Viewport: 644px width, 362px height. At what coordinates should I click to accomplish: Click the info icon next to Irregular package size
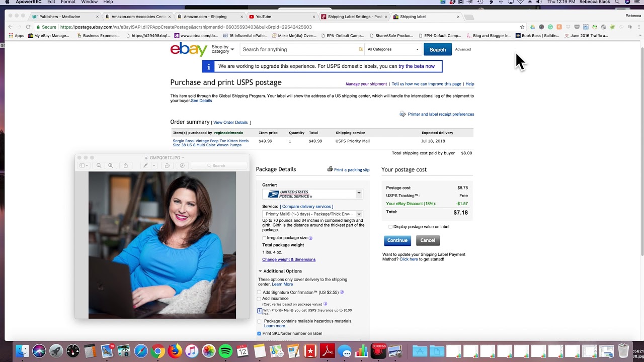pos(310,238)
